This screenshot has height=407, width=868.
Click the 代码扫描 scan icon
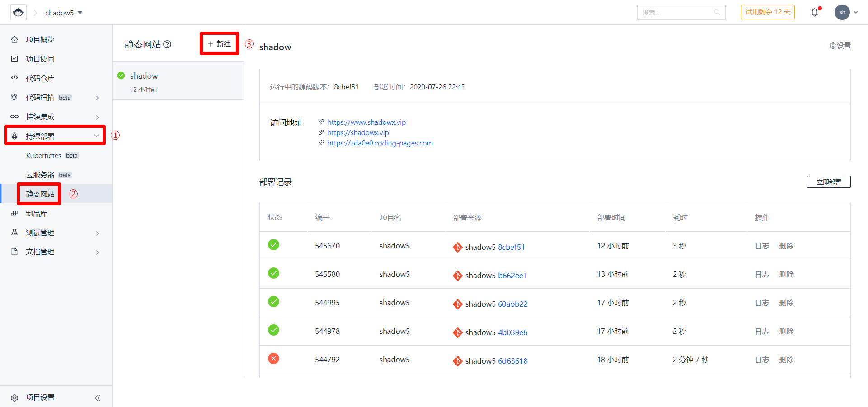click(x=14, y=97)
